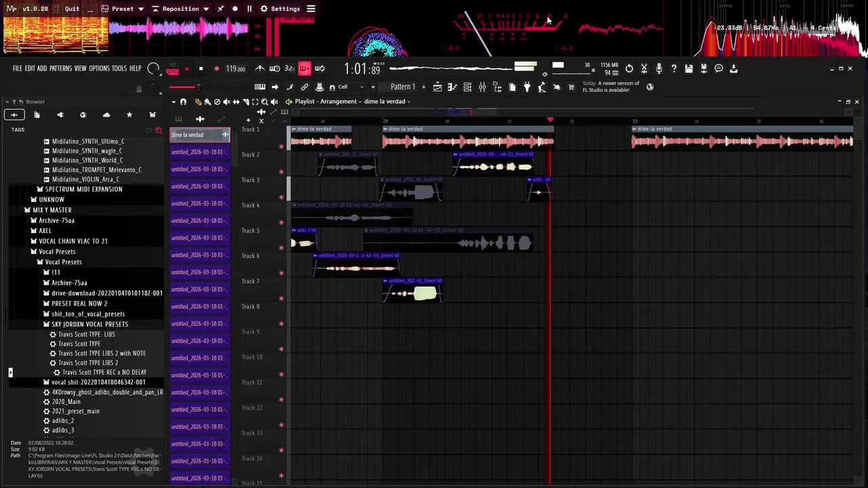Open the Arrangement dropdown in playlist title
Viewport: 868px width, 488px height.
[341, 102]
